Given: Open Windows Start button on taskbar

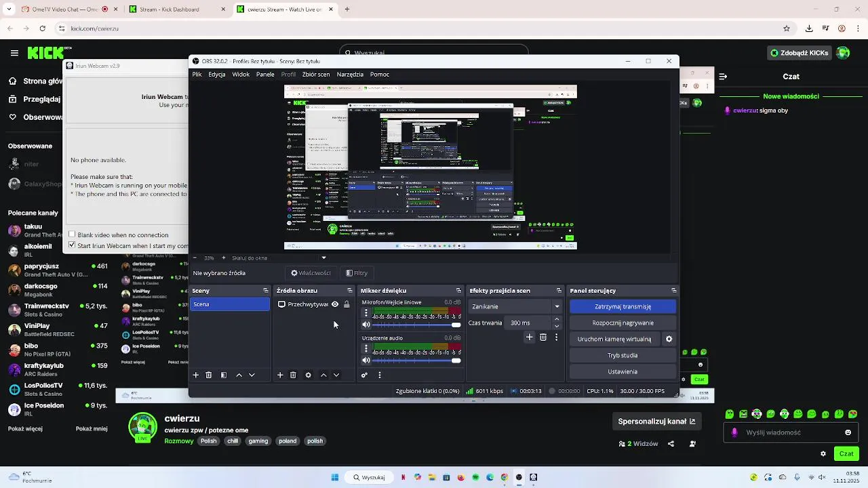Looking at the screenshot, I should pyautogui.click(x=334, y=477).
